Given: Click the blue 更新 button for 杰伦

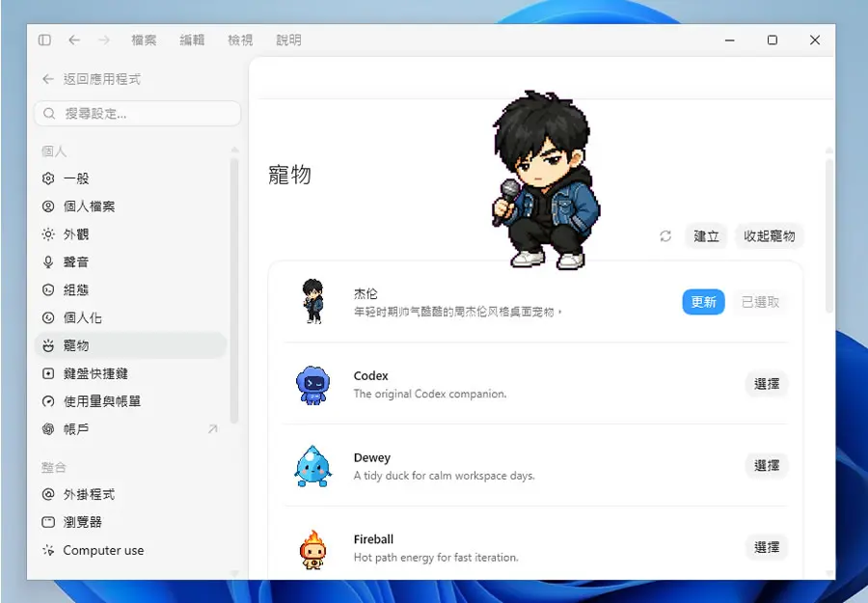Looking at the screenshot, I should 704,302.
